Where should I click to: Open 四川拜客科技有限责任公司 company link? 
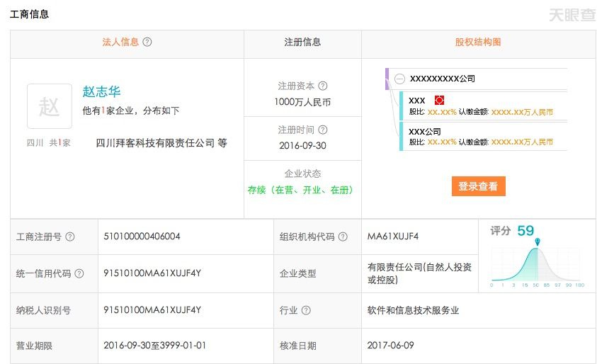155,143
